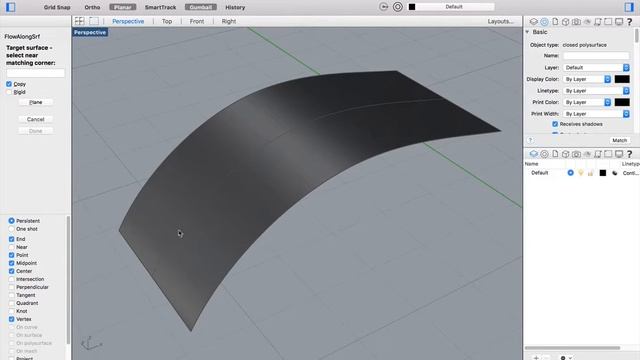This screenshot has width=640, height=360.
Task: Toggle the End object snap
Action: click(x=11, y=239)
